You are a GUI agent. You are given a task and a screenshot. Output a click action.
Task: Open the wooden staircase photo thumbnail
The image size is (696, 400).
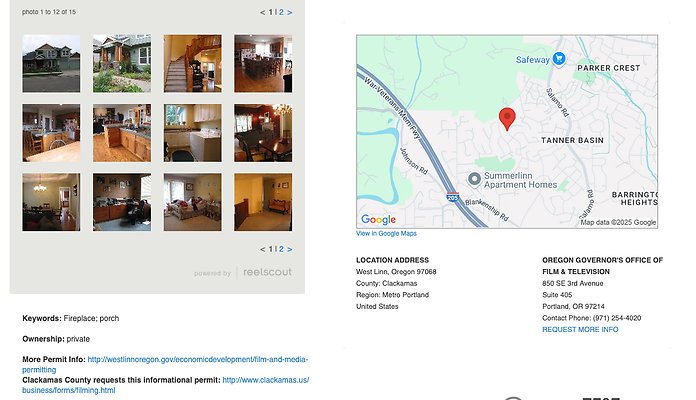[x=193, y=63]
